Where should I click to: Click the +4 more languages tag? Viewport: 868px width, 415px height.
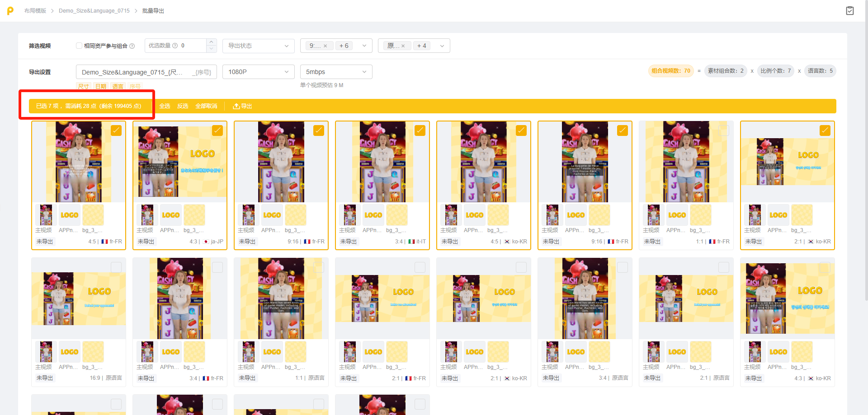422,46
